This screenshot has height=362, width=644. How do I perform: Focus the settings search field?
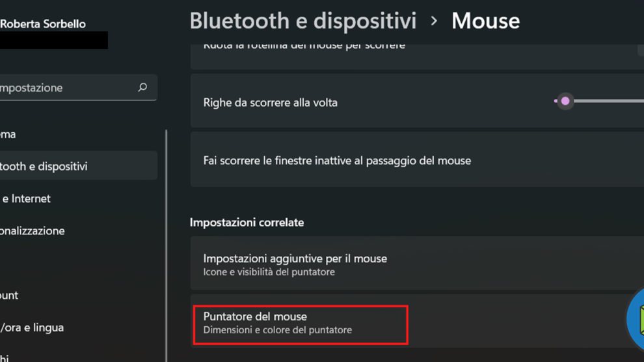tap(65, 87)
